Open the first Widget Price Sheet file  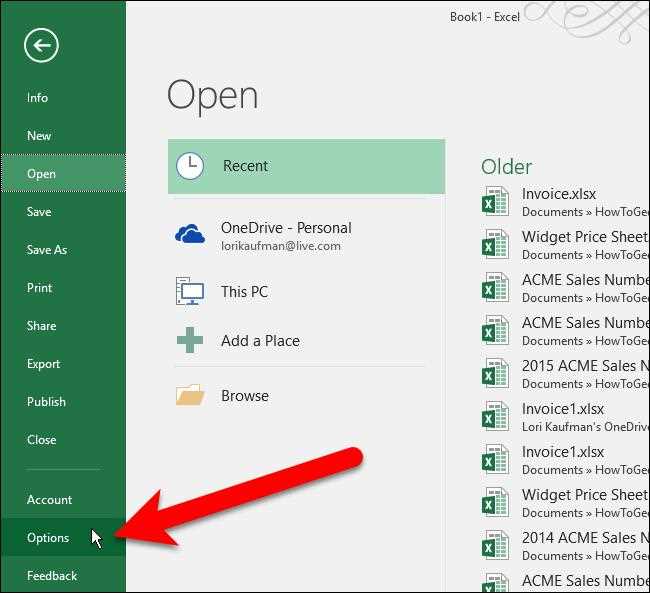click(x=565, y=245)
